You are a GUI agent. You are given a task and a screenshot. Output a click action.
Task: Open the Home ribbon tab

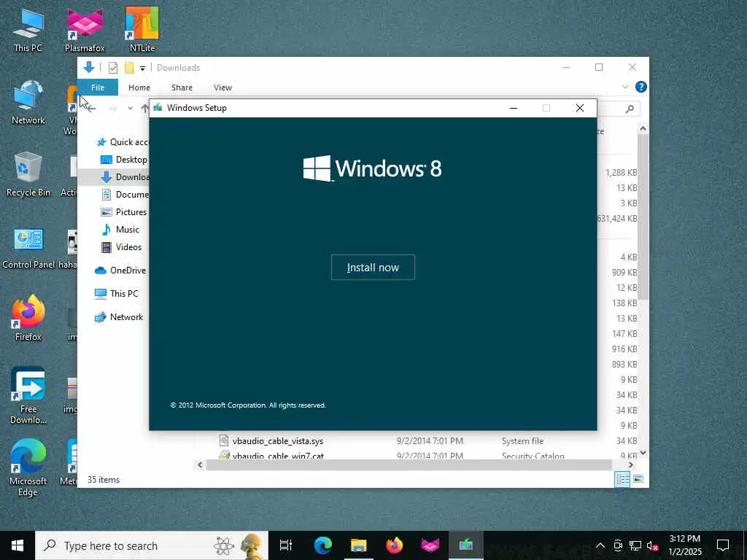pos(139,87)
